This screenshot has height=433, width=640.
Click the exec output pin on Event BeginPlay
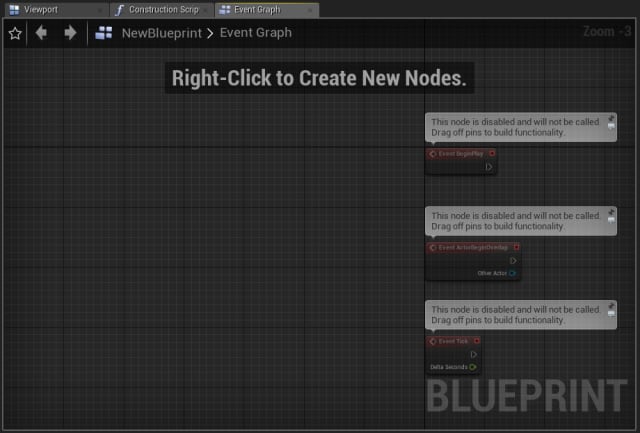(489, 167)
